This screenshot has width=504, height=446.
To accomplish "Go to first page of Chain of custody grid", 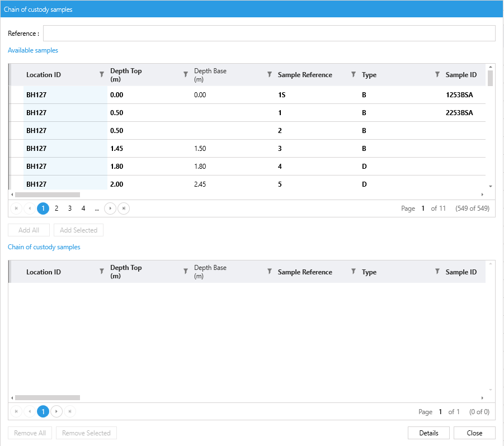I will point(16,412).
